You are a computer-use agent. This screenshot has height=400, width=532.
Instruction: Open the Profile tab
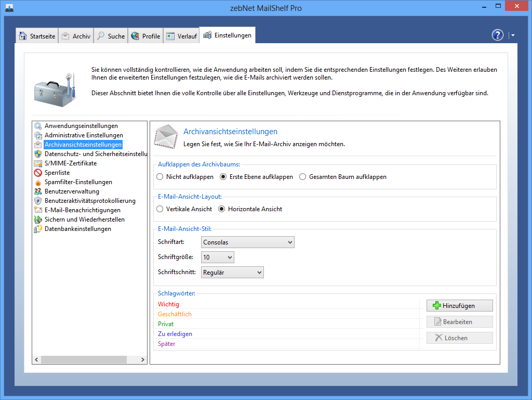145,36
